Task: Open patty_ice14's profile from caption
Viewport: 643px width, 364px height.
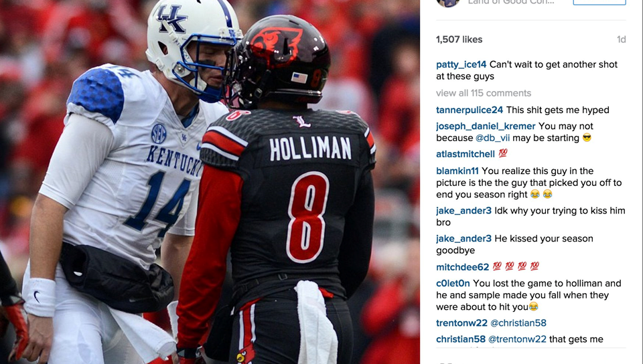Action: (461, 65)
